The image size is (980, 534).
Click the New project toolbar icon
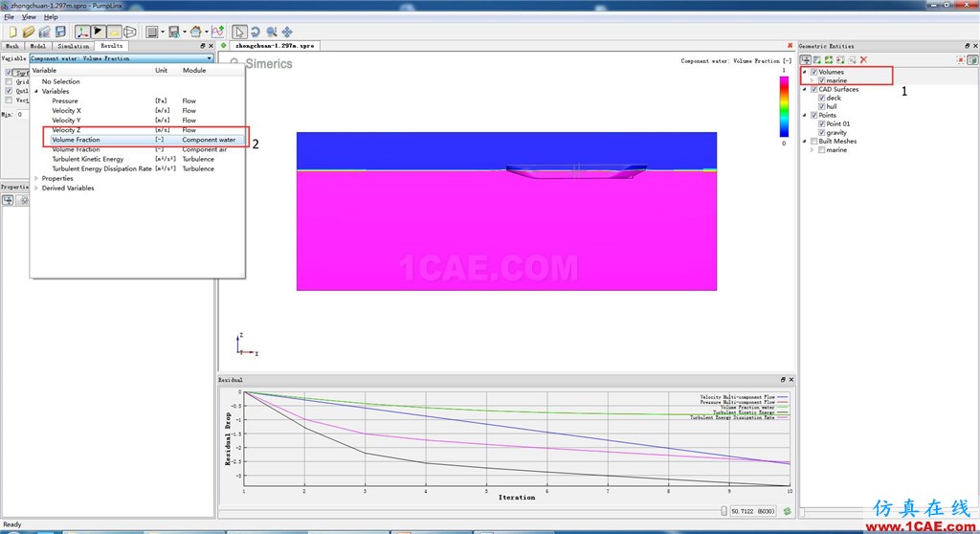point(12,32)
